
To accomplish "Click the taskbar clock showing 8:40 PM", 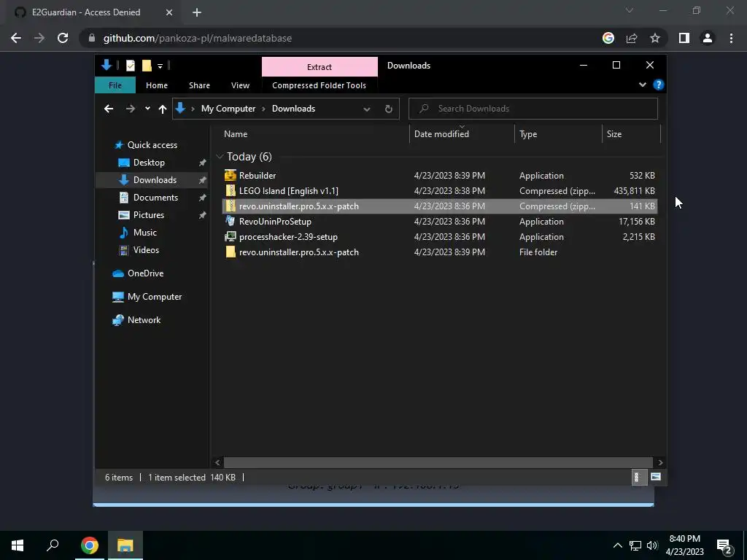I will tap(684, 545).
